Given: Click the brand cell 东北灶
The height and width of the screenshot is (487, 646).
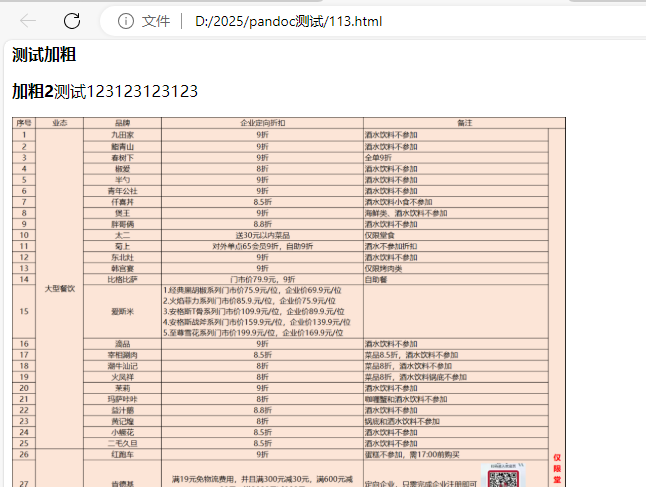Looking at the screenshot, I should [x=122, y=258].
